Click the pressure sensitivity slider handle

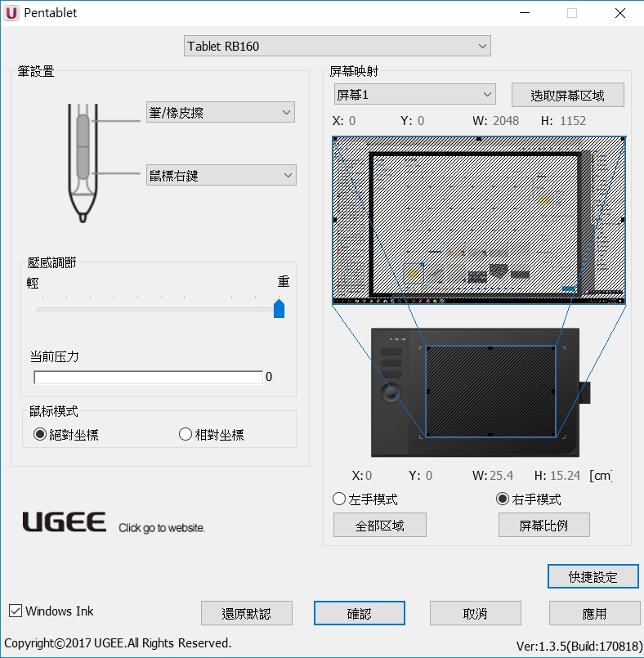[279, 308]
